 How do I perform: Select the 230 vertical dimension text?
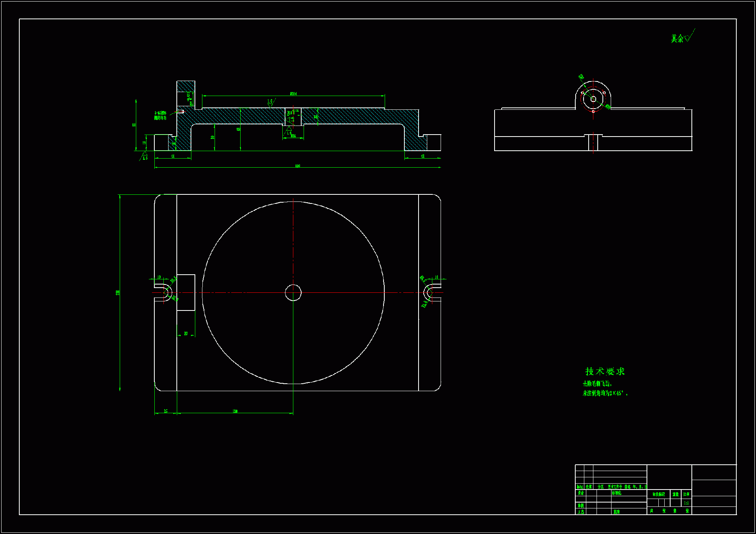tap(118, 293)
